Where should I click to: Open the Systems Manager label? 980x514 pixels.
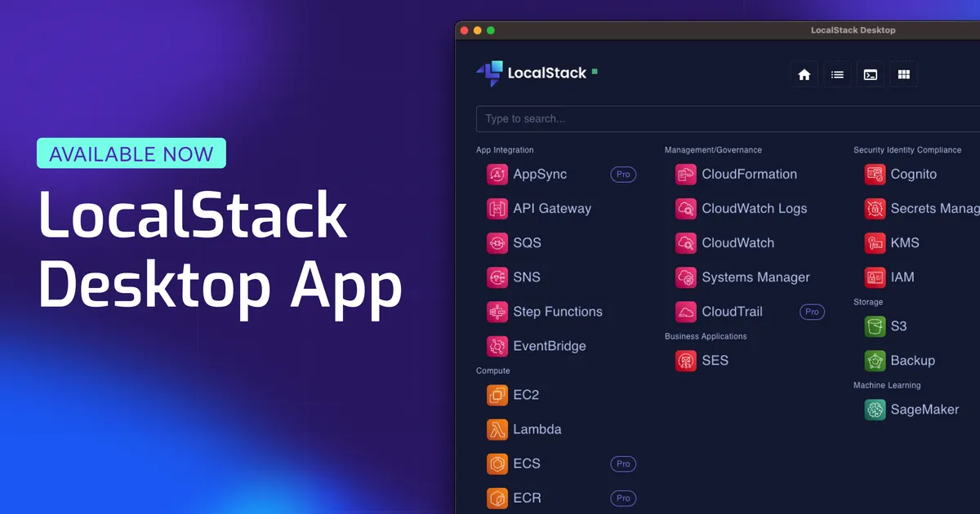click(x=756, y=277)
